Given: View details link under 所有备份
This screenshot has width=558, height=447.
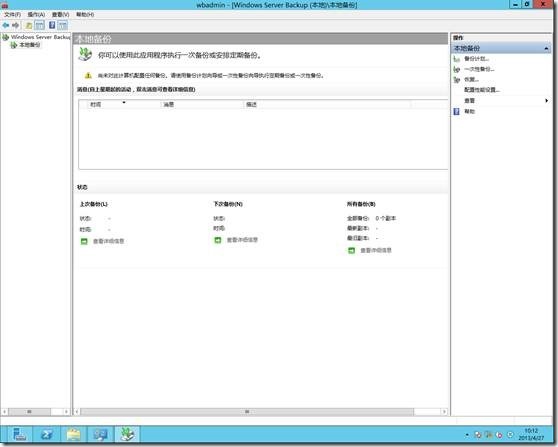Looking at the screenshot, I should tap(376, 251).
